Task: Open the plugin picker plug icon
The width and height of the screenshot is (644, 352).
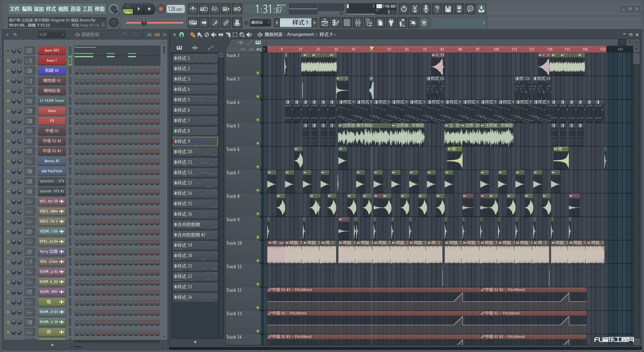Action: pyautogui.click(x=391, y=23)
